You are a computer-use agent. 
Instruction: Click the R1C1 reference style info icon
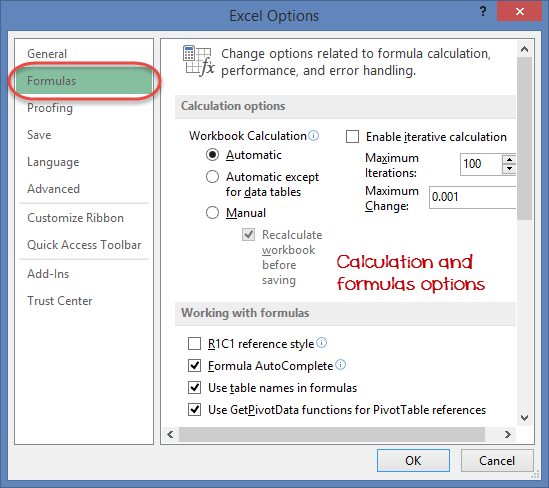[321, 343]
